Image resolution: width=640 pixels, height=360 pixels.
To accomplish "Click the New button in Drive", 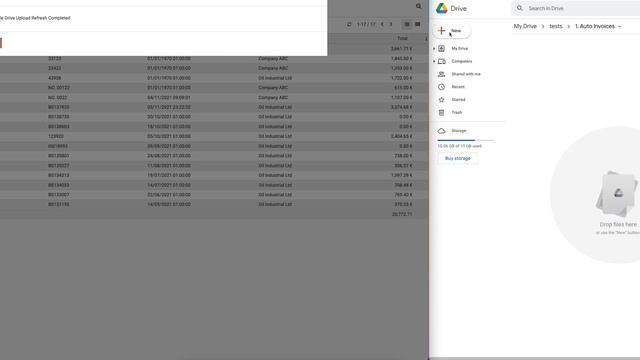I will click(x=451, y=31).
